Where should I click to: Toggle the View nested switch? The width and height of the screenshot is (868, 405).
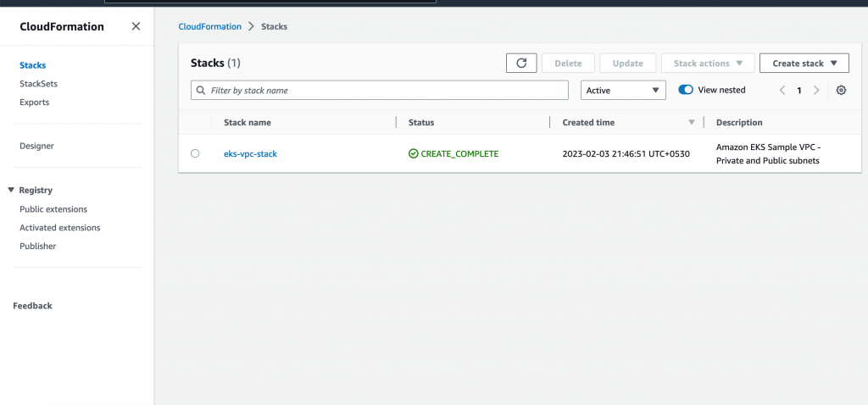pyautogui.click(x=686, y=91)
